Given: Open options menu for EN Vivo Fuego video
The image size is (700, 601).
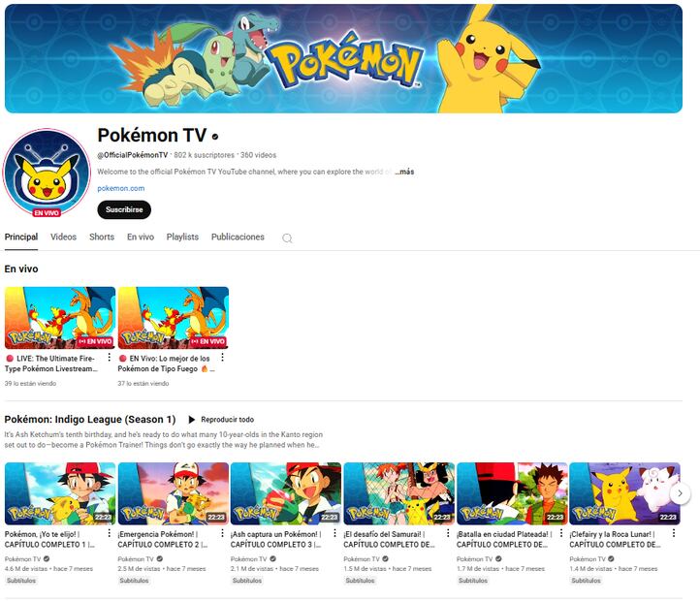Looking at the screenshot, I should (x=222, y=358).
